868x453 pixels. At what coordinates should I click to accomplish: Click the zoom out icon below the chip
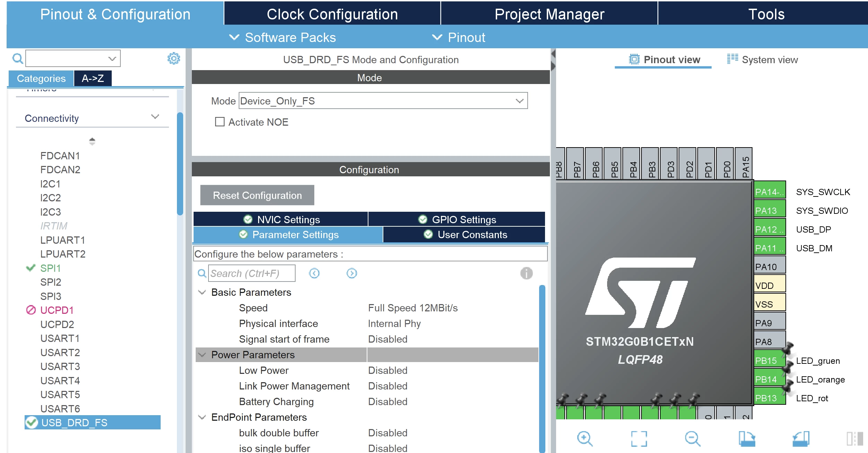click(693, 439)
